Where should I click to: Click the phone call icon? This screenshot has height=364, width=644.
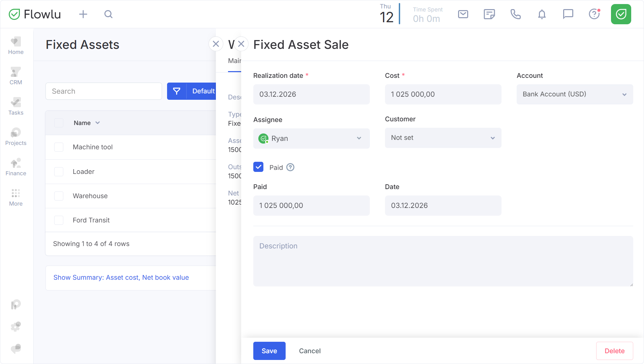coord(515,14)
